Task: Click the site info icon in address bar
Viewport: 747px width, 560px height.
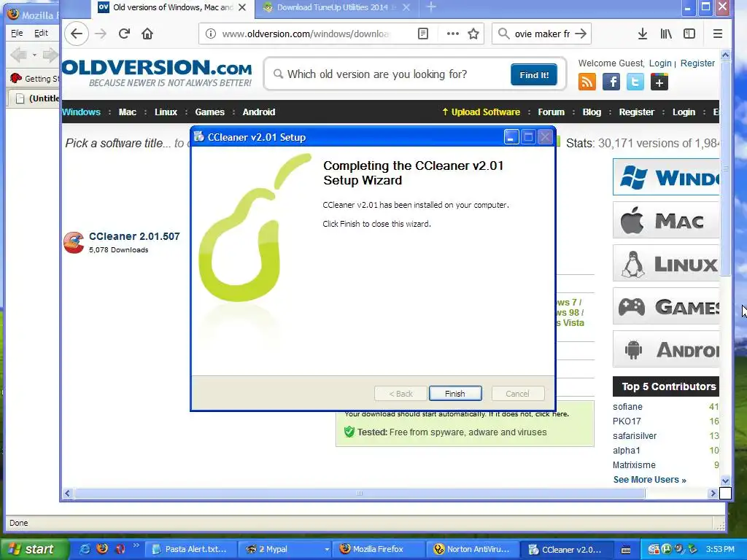Action: coord(211,34)
